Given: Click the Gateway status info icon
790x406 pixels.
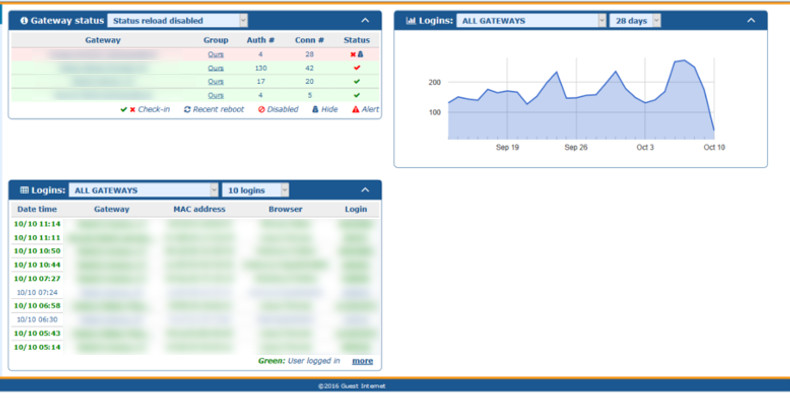Looking at the screenshot, I should point(24,21).
